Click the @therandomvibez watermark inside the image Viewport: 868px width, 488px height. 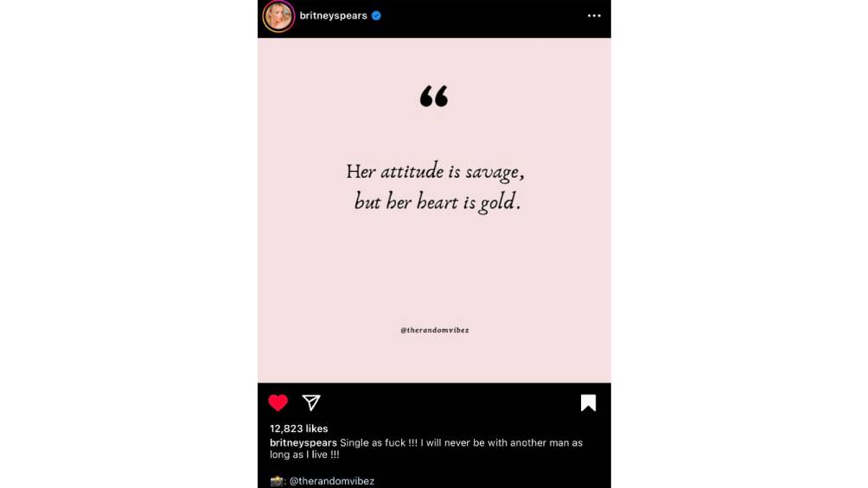click(x=435, y=330)
